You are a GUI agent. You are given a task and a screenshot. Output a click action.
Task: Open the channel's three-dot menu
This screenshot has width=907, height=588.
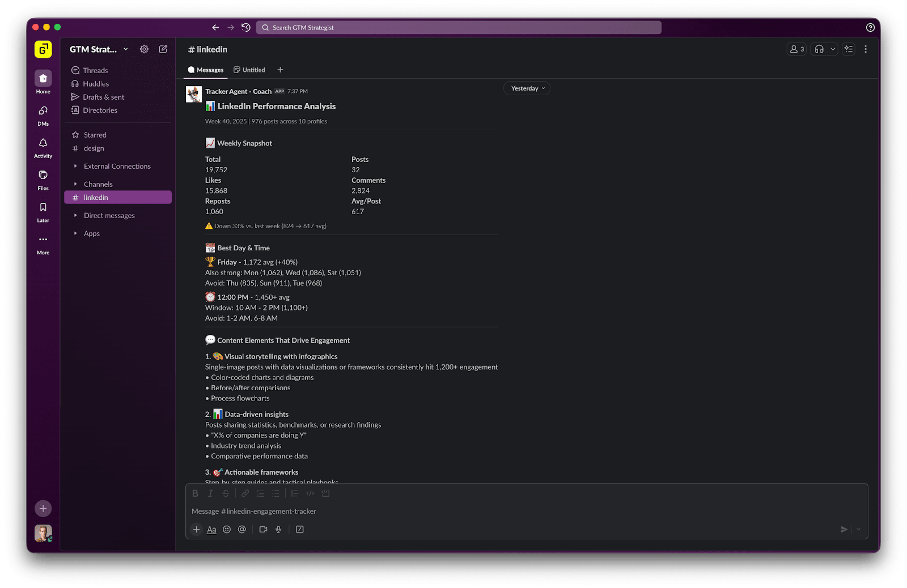[x=866, y=49]
